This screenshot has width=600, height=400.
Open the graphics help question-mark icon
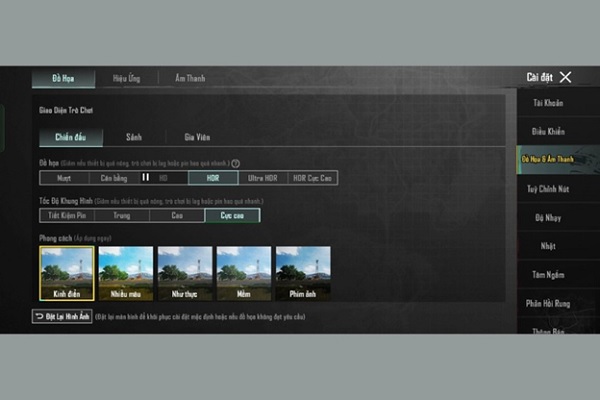(x=236, y=163)
